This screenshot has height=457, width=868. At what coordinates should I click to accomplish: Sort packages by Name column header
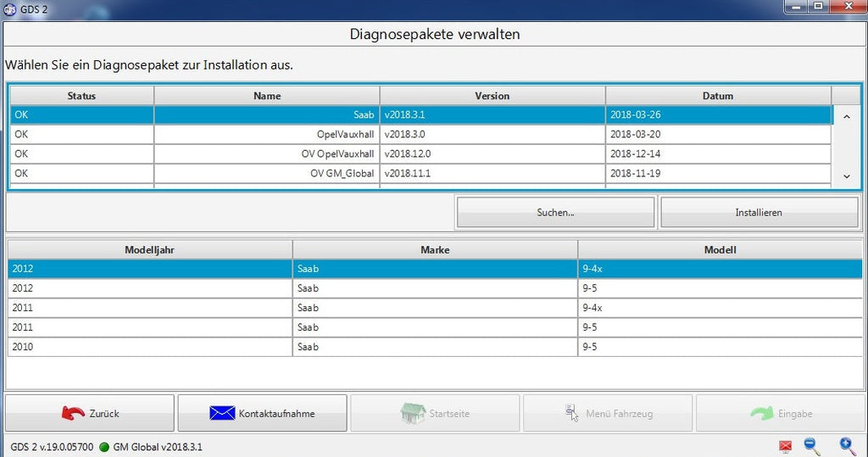coord(267,96)
